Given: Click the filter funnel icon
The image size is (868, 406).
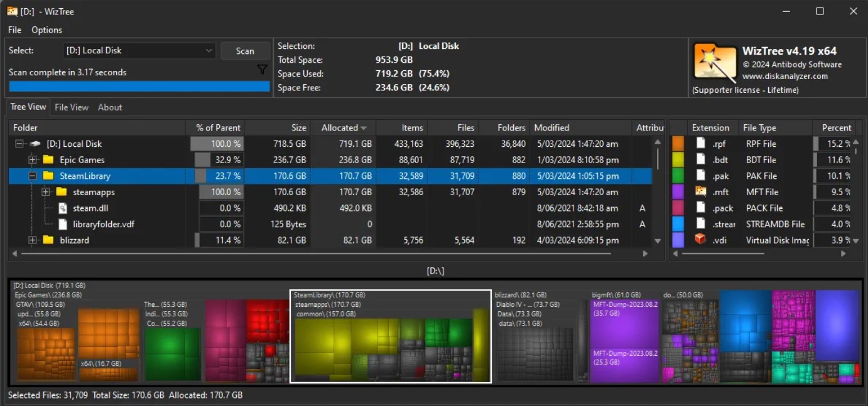Looking at the screenshot, I should click(263, 70).
